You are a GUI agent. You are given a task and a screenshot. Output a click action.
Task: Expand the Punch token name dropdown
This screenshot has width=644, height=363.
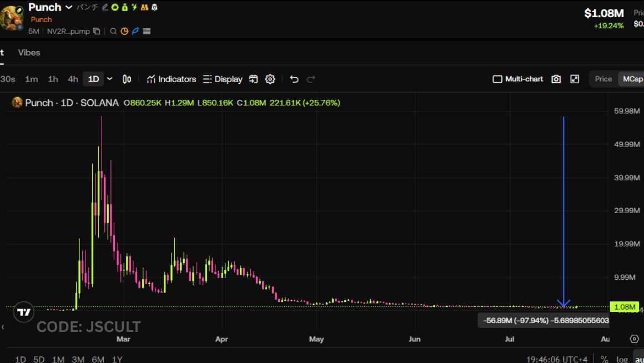[x=69, y=7]
